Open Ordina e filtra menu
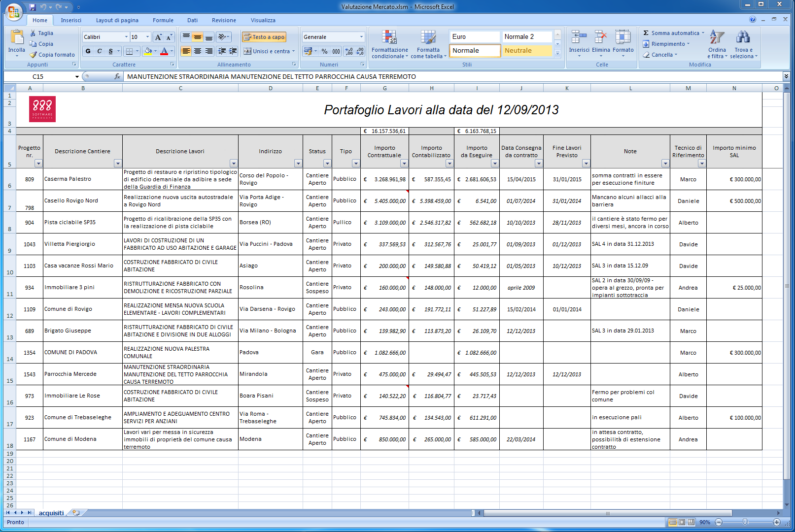The image size is (795, 532). [x=717, y=44]
